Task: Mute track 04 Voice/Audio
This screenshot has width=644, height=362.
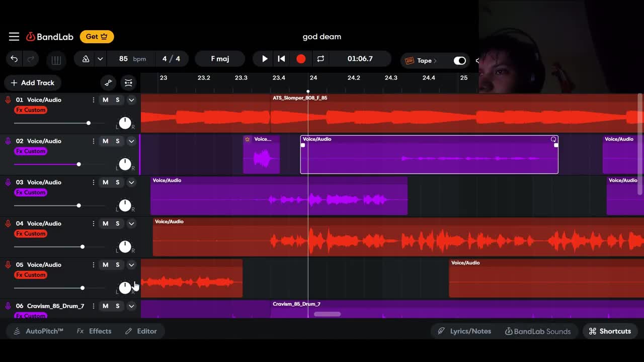Action: pyautogui.click(x=105, y=224)
